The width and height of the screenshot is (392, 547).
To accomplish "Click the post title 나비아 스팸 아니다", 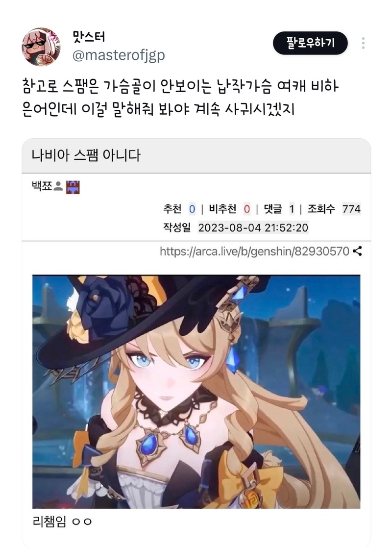I will [x=86, y=155].
